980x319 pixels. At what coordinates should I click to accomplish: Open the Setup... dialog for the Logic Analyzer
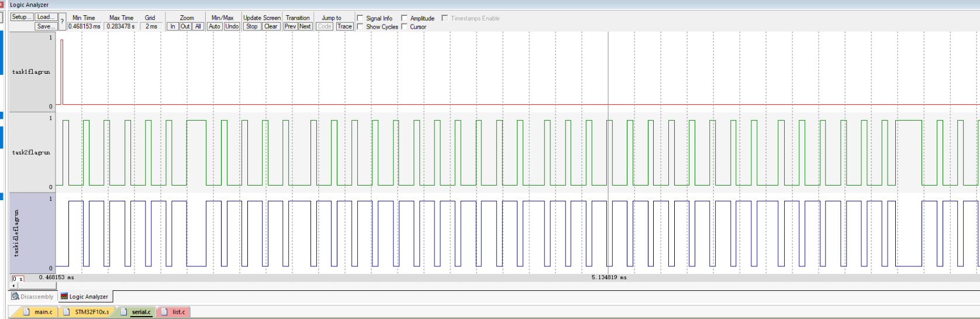[x=22, y=17]
